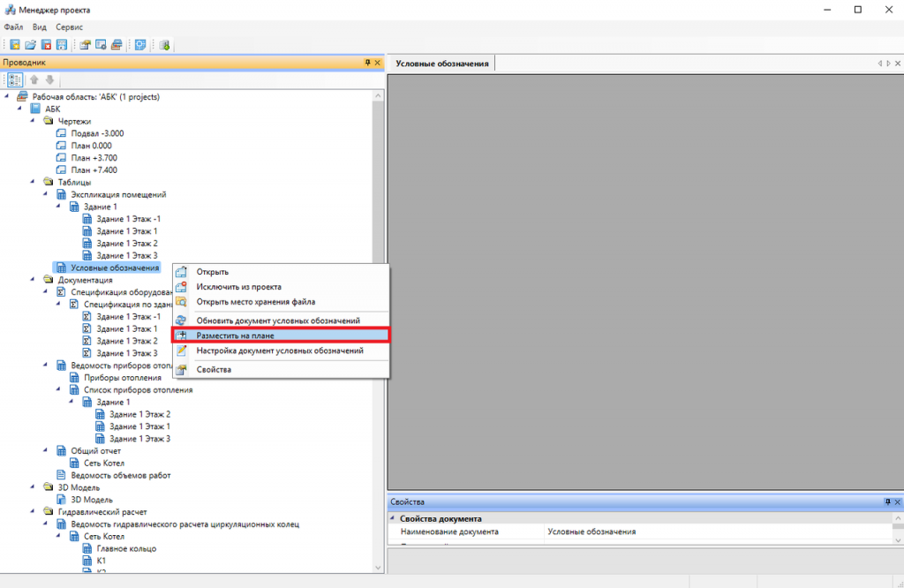Select the Условные обозначения tree item
Image resolution: width=904 pixels, height=588 pixels.
click(x=115, y=268)
